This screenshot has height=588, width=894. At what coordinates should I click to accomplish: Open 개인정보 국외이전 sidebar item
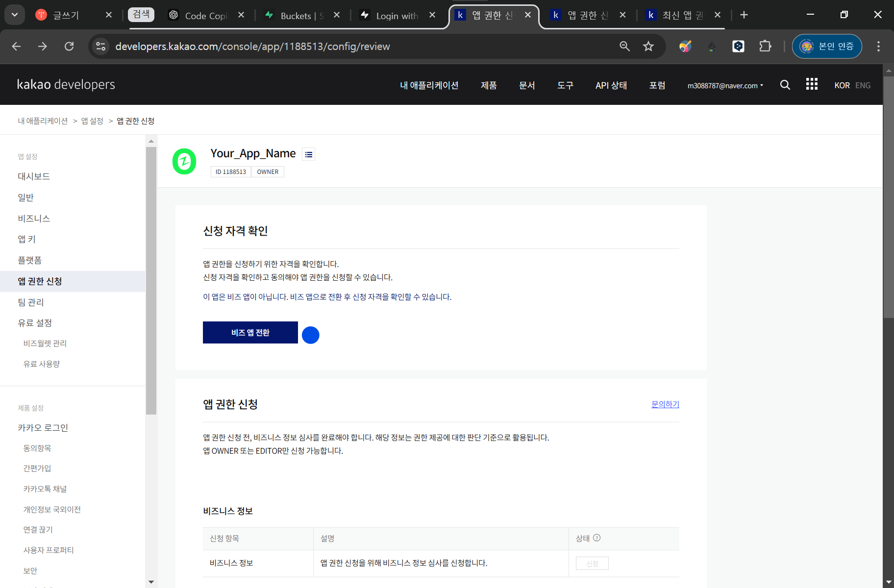(x=52, y=510)
